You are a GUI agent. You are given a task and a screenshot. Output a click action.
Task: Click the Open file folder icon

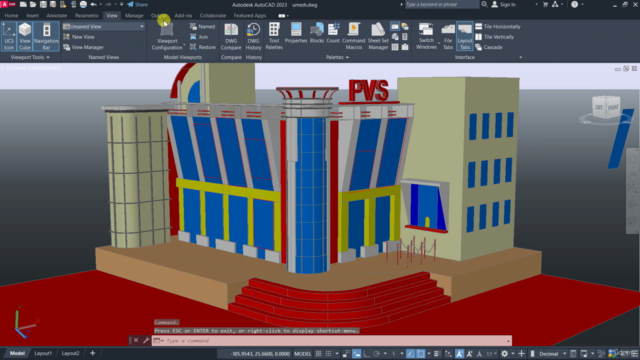33,4
